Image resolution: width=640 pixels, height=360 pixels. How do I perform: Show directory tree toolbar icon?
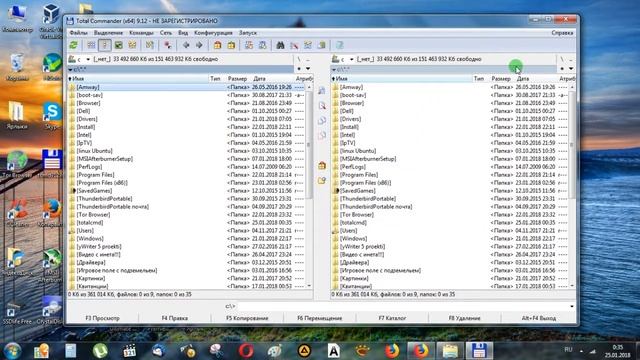point(132,45)
